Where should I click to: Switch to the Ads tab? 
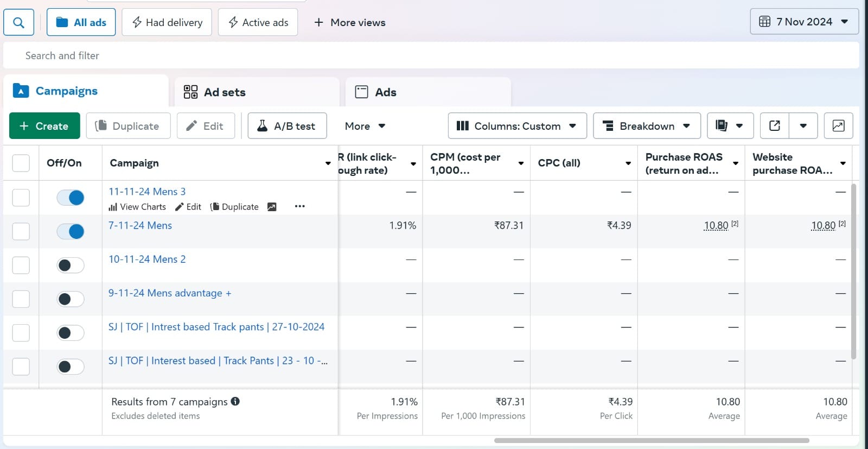[x=428, y=92]
